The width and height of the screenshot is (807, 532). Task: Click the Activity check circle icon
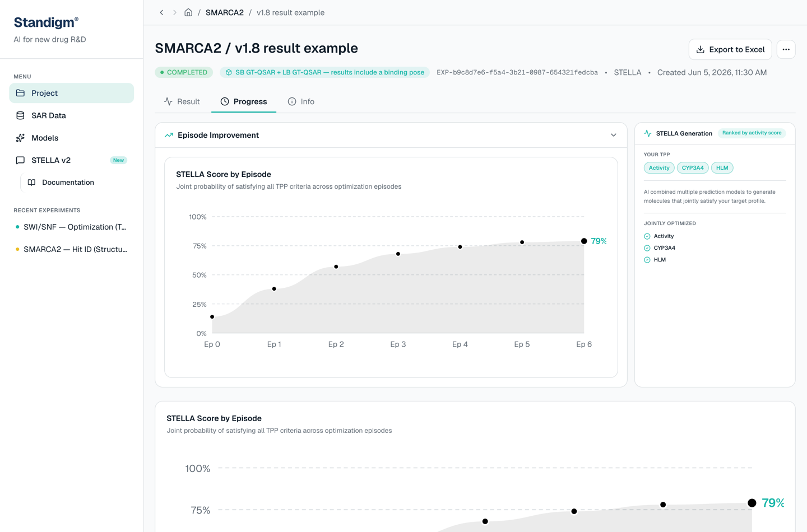(647, 236)
